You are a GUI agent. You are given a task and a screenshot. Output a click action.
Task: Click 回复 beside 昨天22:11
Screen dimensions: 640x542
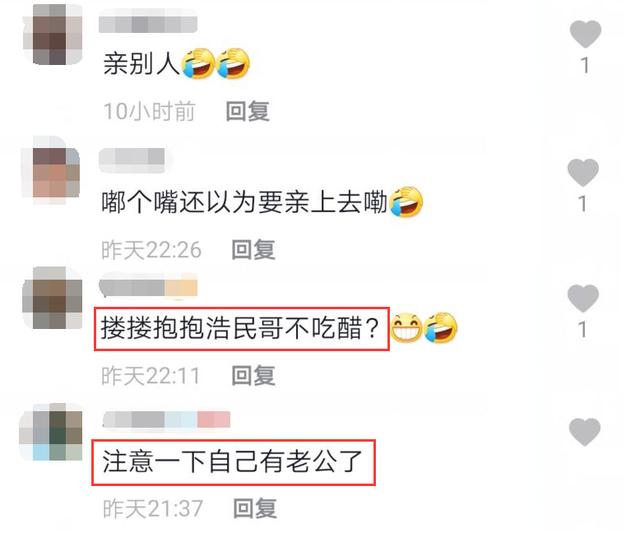point(253,375)
